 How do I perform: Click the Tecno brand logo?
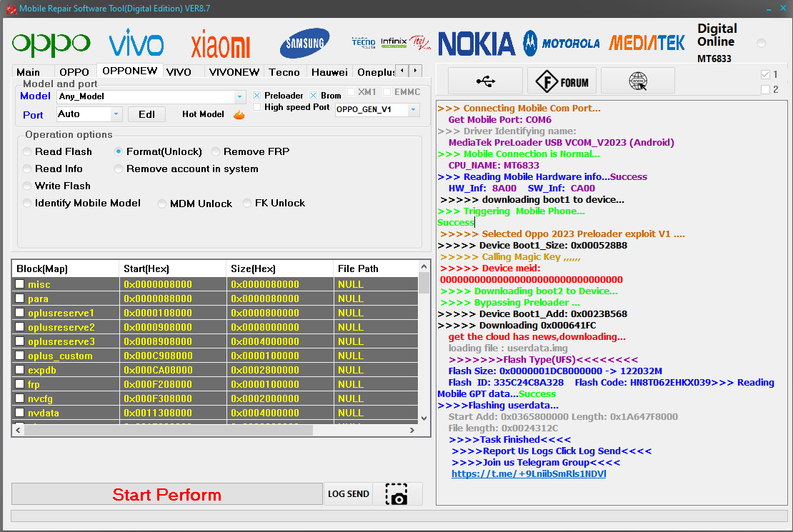click(x=364, y=42)
